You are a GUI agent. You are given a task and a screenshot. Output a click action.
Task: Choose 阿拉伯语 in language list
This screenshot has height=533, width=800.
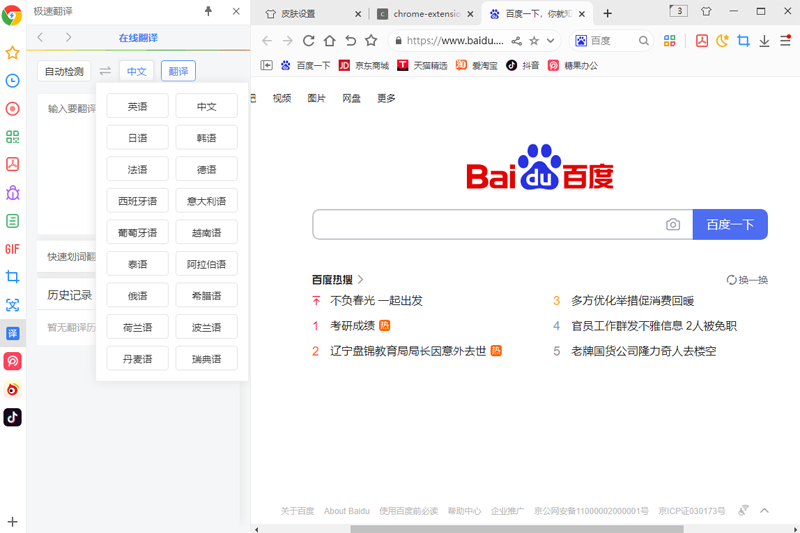(206, 264)
